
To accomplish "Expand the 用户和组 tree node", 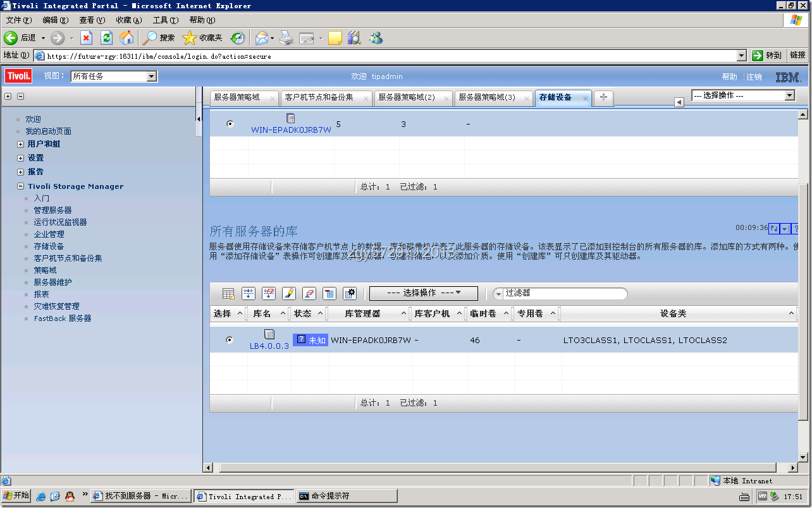I will [20, 144].
